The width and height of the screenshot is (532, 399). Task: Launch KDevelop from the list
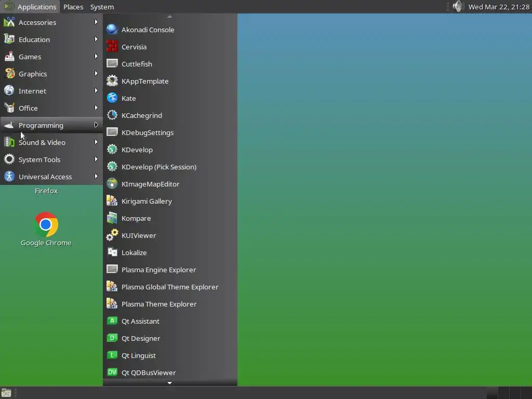coord(170,150)
